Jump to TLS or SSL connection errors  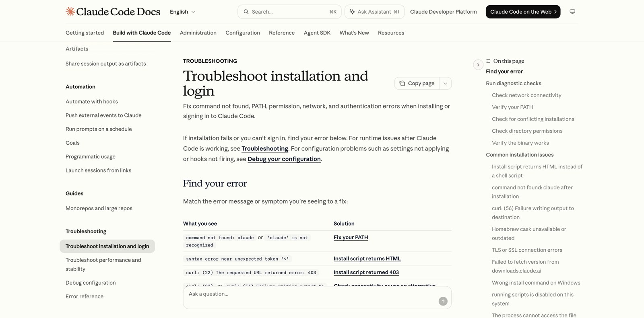[x=527, y=250]
